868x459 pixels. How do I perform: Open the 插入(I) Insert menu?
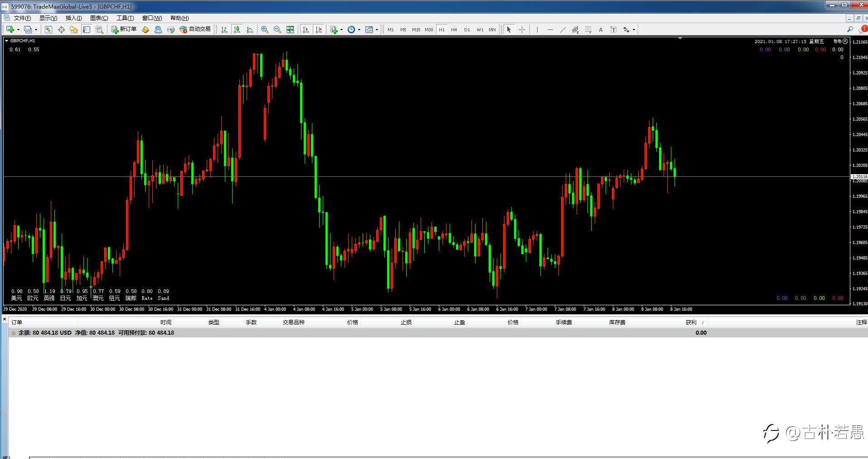[73, 18]
